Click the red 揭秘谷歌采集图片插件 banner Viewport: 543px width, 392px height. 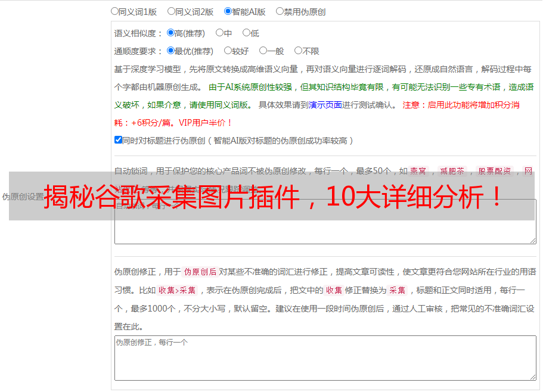coord(272,196)
